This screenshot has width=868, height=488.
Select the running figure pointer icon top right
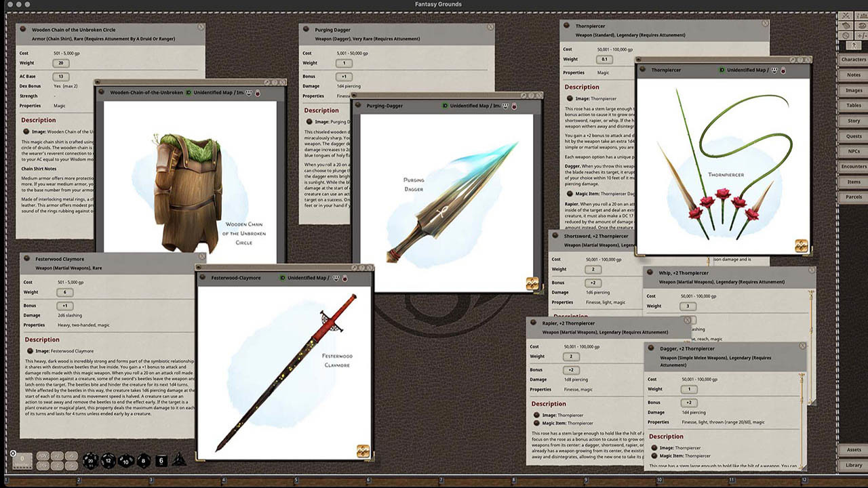tap(854, 45)
